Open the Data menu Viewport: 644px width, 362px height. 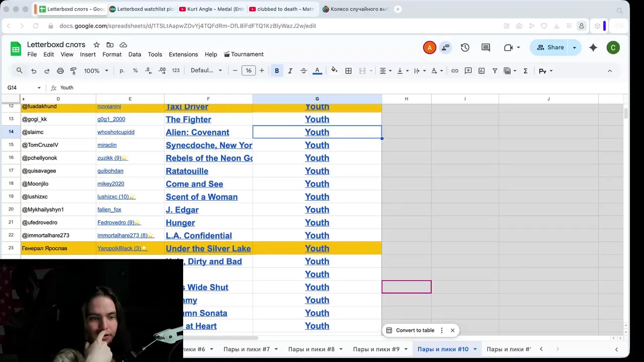(x=134, y=54)
